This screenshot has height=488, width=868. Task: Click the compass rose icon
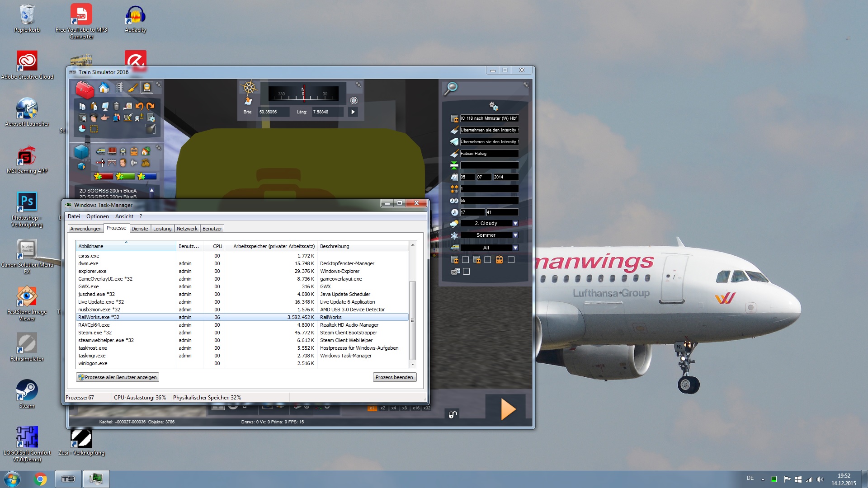[x=249, y=88]
